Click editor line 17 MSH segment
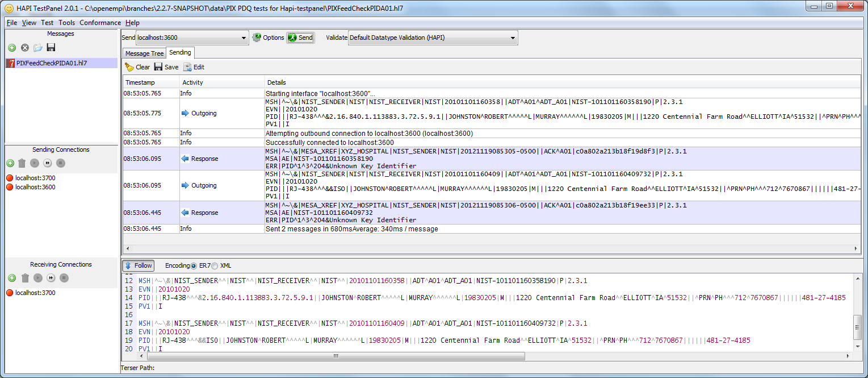 pos(363,323)
